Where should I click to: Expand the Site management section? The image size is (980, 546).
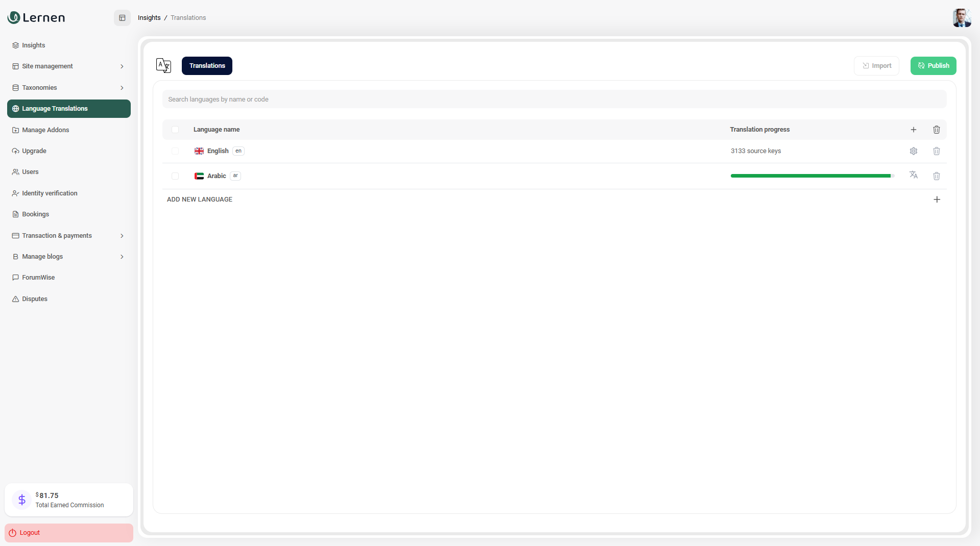tap(69, 66)
